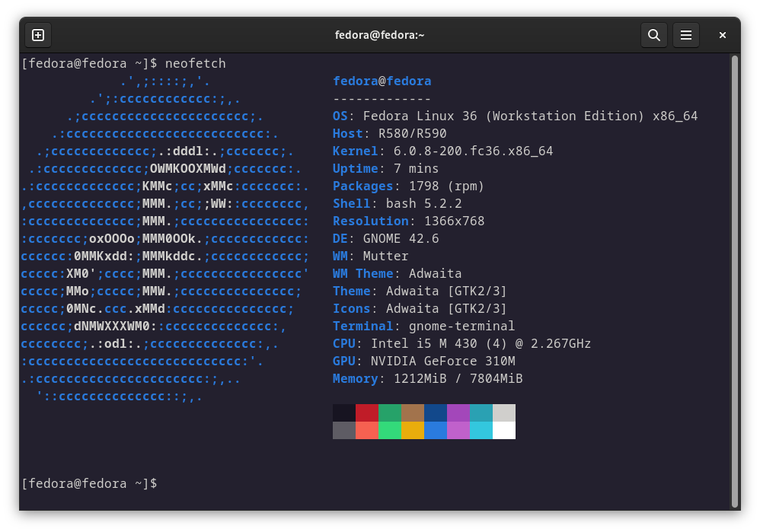
Task: Click the WM Theme Adwaita line
Action: tap(397, 273)
